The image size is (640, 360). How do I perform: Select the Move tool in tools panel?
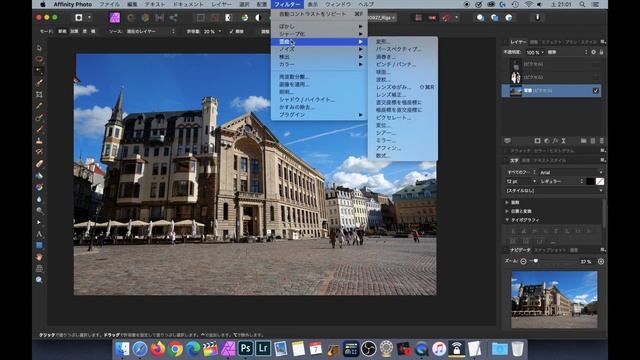[39, 48]
